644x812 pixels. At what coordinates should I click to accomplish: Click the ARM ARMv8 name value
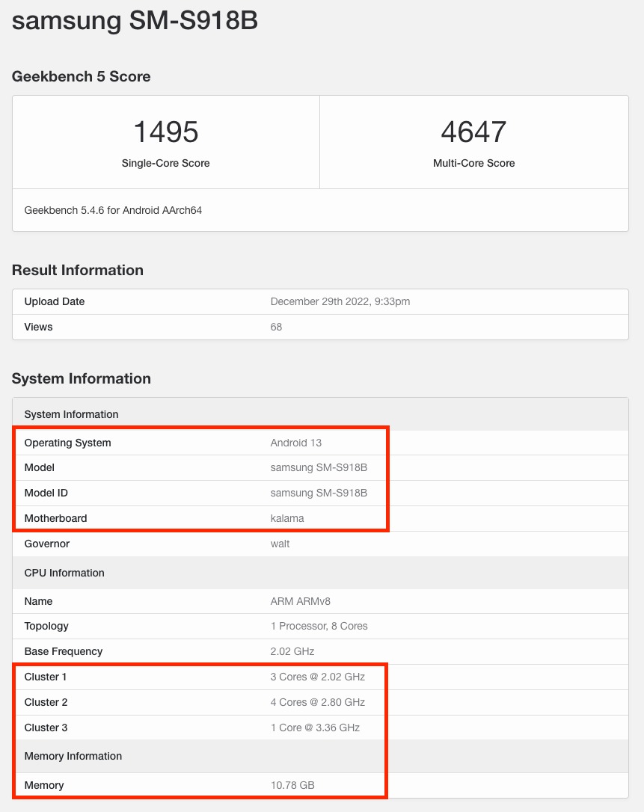tap(301, 601)
